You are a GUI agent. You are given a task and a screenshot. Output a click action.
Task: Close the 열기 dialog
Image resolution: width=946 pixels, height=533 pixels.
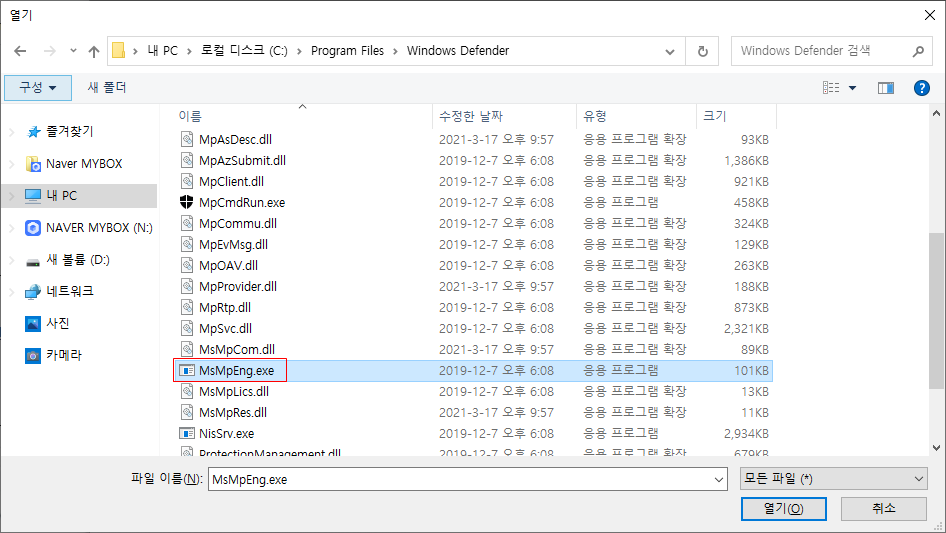click(x=930, y=14)
